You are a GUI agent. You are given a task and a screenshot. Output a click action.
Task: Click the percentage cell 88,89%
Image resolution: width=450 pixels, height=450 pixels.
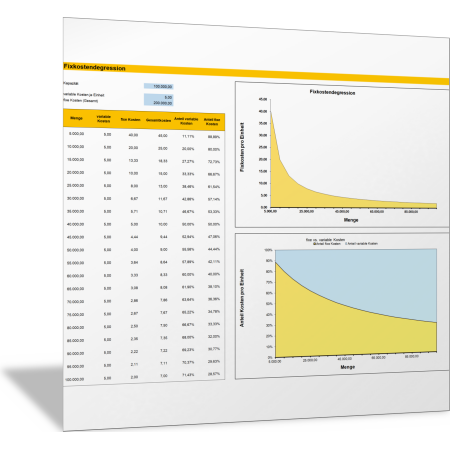click(214, 137)
